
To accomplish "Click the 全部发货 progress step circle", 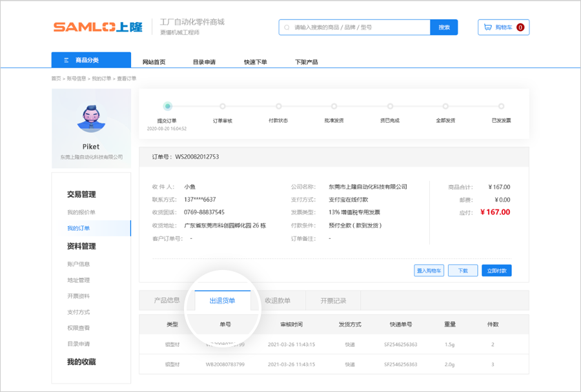I will click(x=445, y=106).
